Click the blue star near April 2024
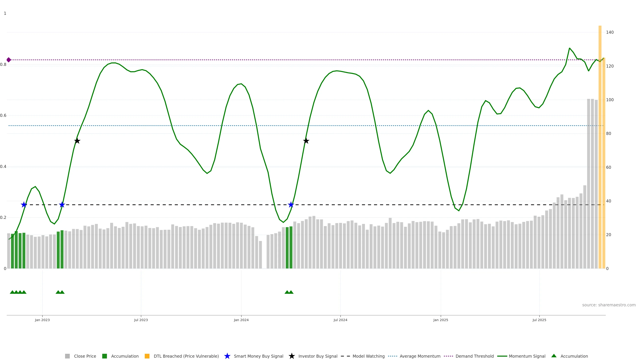644x362 pixels. click(291, 205)
